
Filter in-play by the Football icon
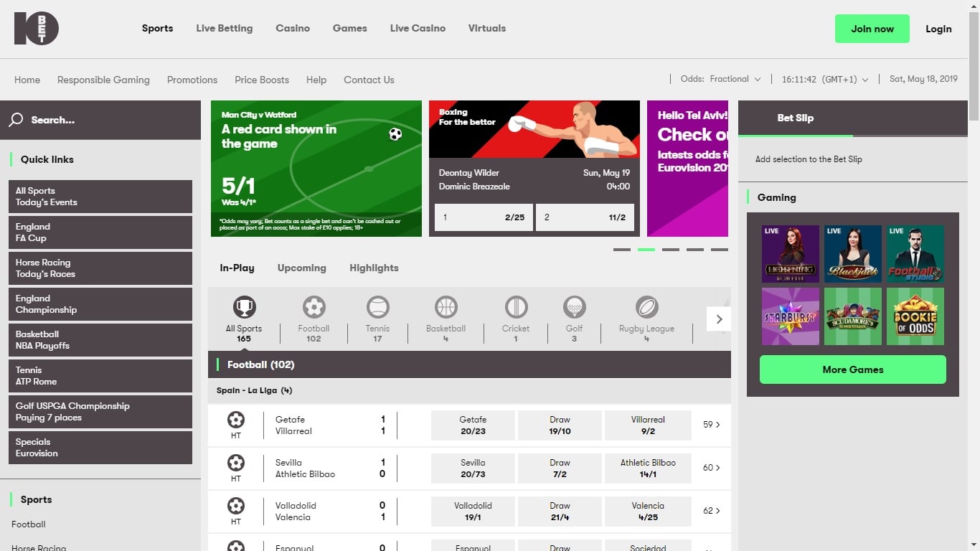click(314, 308)
